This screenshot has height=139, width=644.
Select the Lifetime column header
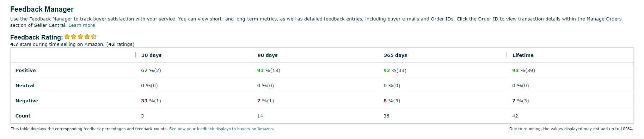point(523,55)
